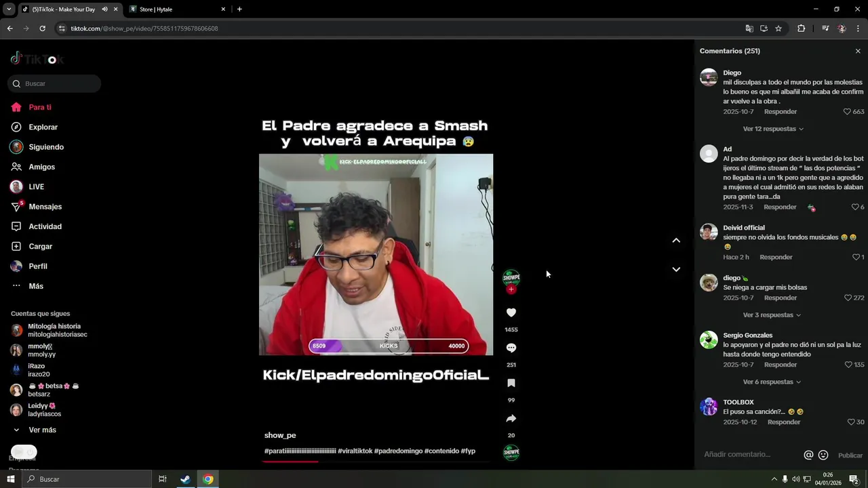Open the Amigos page
This screenshot has width=868, height=488.
point(33,167)
